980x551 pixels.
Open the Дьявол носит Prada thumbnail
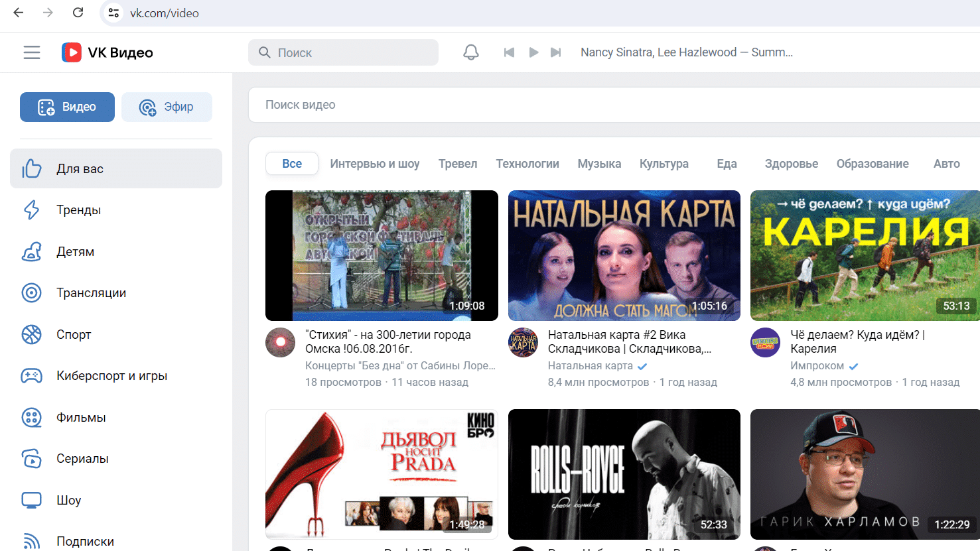(x=382, y=474)
